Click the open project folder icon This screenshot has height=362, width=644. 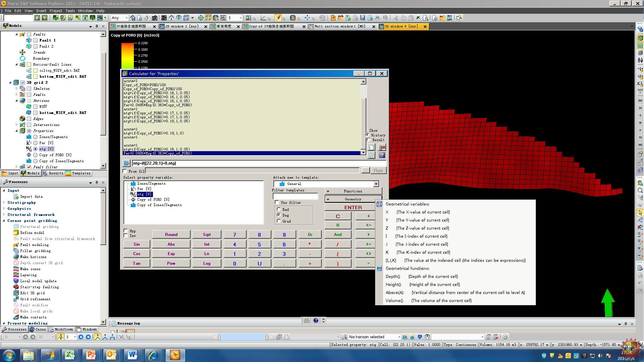pos(341,18)
